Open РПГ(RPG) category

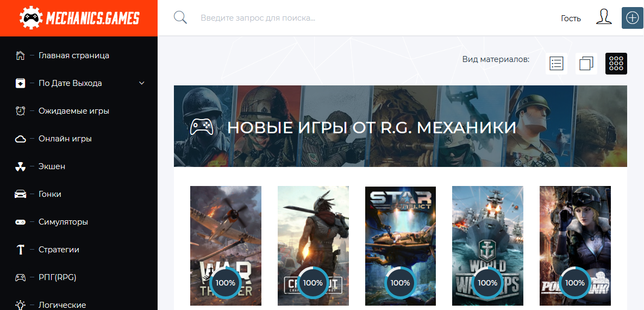click(x=58, y=277)
